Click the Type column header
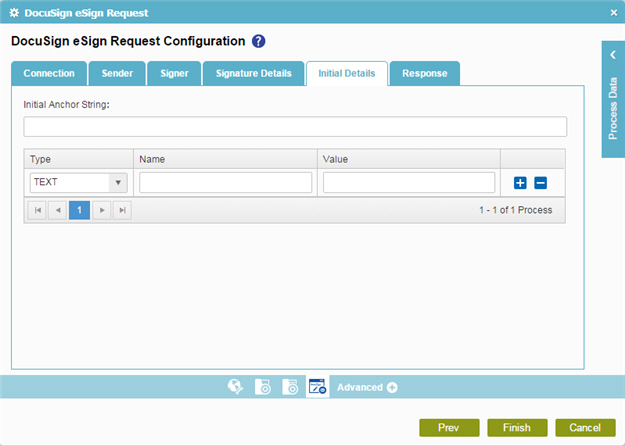The width and height of the screenshot is (625, 446). click(x=79, y=159)
